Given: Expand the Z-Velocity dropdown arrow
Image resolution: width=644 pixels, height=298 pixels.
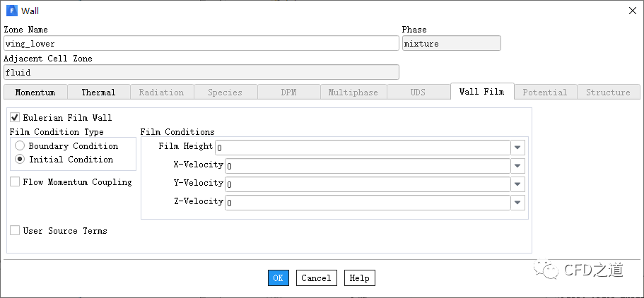Looking at the screenshot, I should (x=518, y=203).
